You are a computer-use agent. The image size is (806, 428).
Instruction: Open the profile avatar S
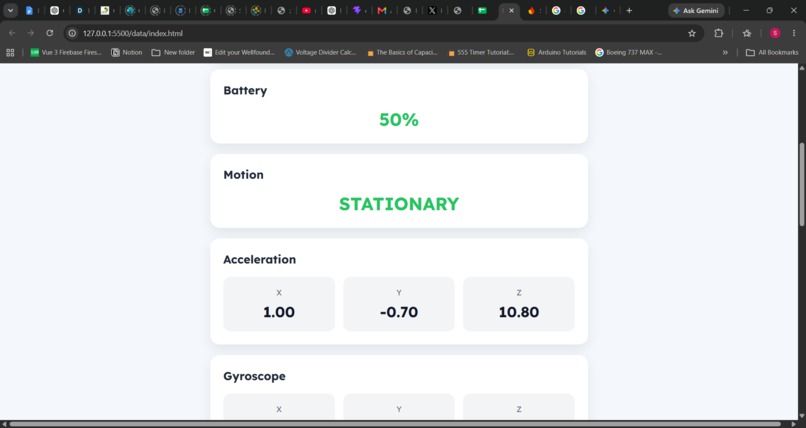(x=775, y=33)
